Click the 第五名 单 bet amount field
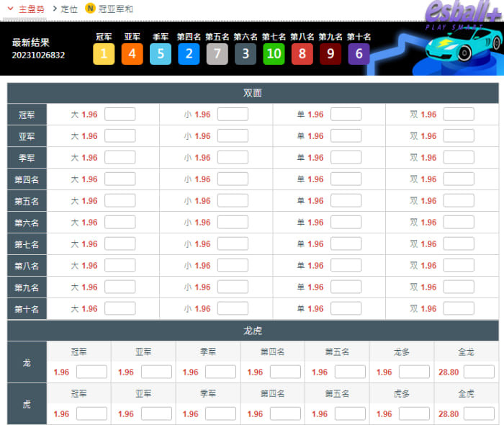The image size is (504, 425). 346,200
